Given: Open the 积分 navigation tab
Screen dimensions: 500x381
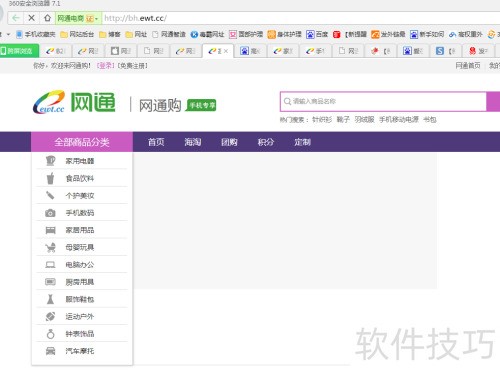Looking at the screenshot, I should pos(266,142).
